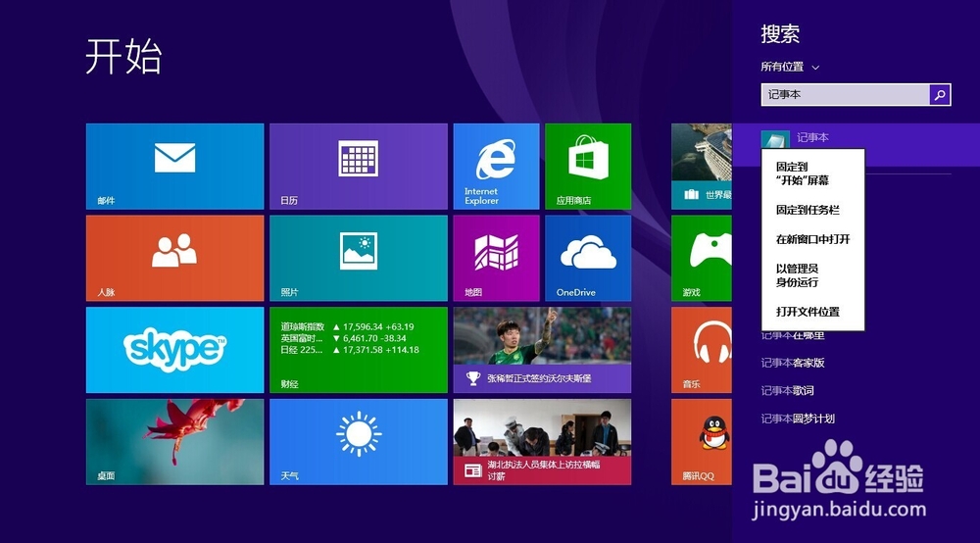Image resolution: width=980 pixels, height=543 pixels.
Task: Open the People (人脉) tile
Action: click(x=175, y=258)
